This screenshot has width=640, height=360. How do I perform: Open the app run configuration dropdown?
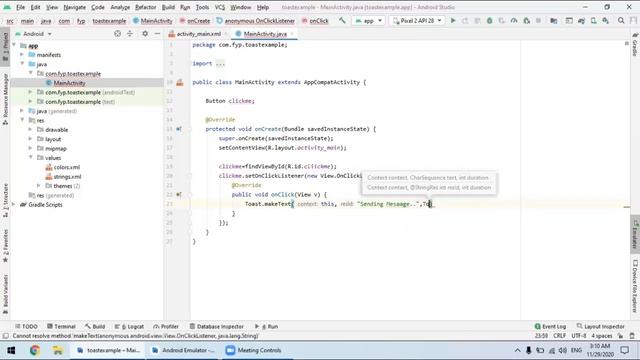click(369, 20)
